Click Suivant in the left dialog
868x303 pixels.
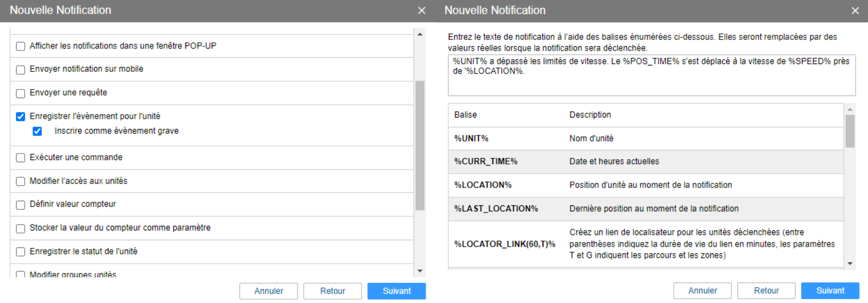396,291
